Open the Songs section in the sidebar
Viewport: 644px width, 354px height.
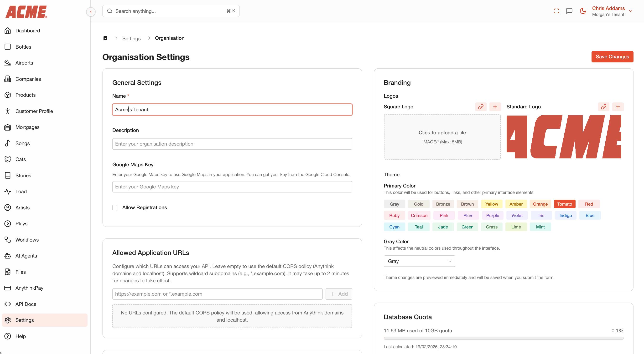(23, 143)
